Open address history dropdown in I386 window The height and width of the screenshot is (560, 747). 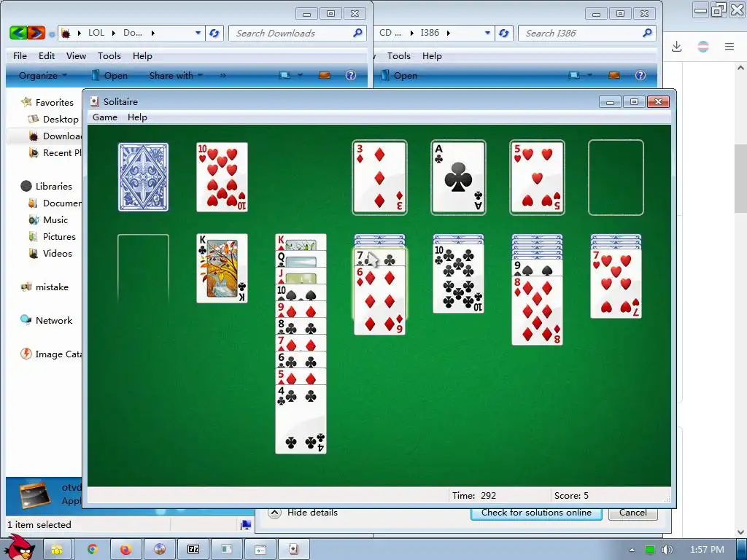click(x=487, y=33)
